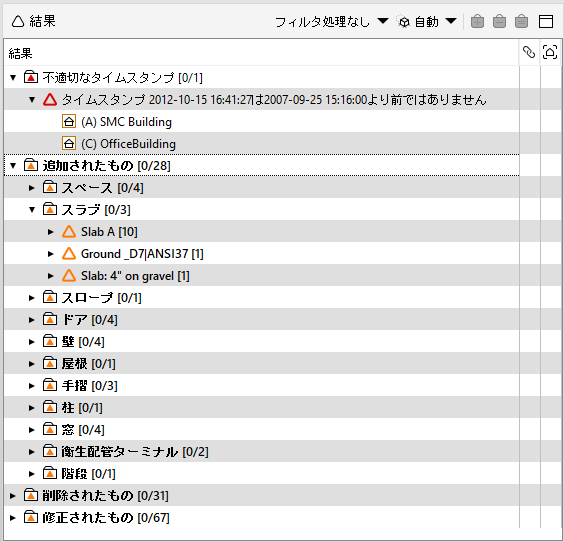
Task: Click the link column header icon
Action: [529, 53]
